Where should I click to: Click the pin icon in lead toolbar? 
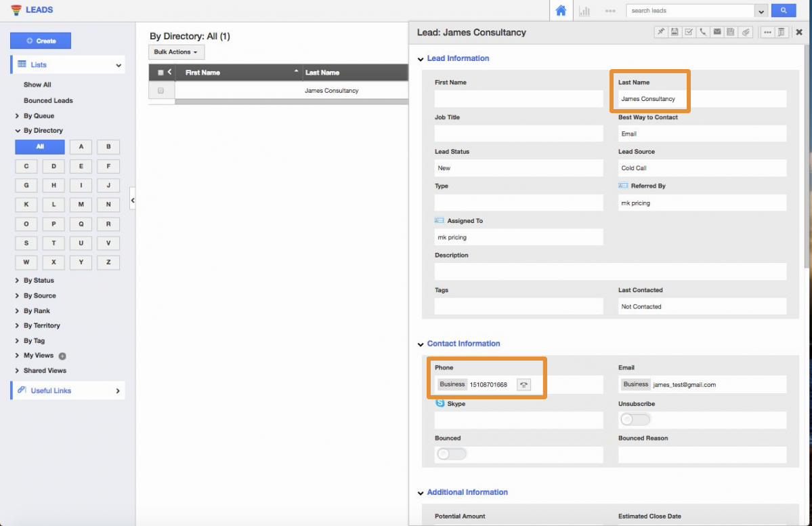(660, 32)
